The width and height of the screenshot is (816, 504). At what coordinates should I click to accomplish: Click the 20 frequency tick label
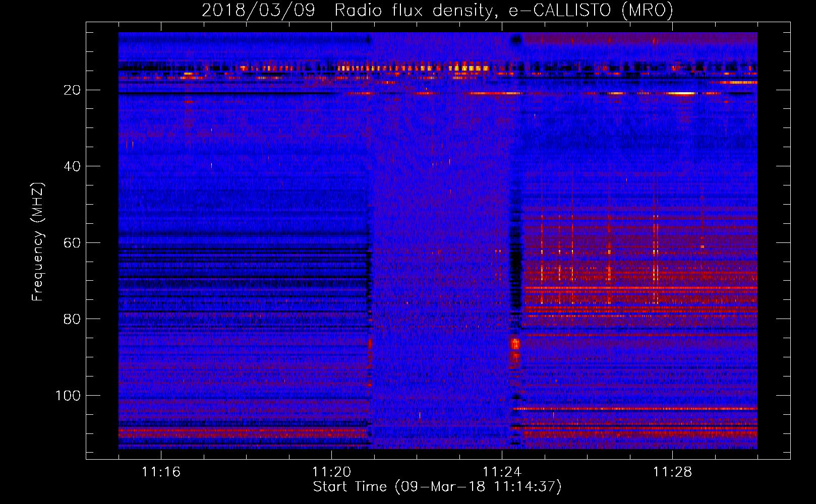point(73,90)
